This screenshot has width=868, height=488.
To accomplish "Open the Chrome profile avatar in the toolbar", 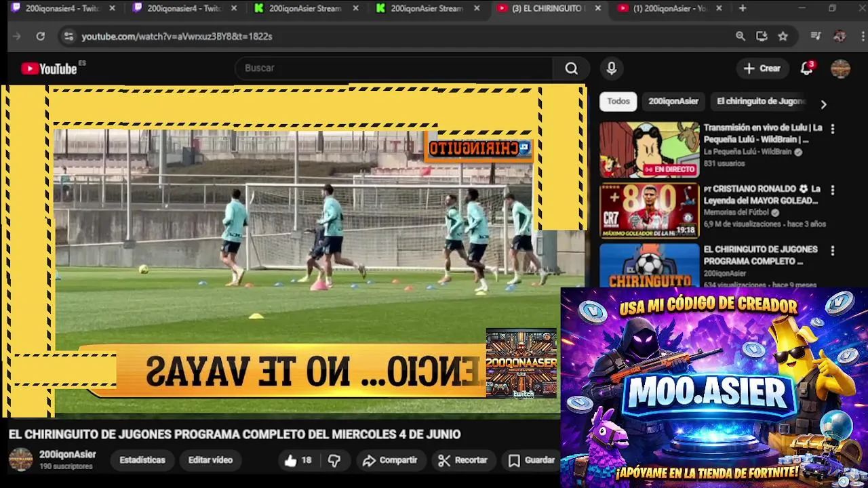I will pos(840,37).
